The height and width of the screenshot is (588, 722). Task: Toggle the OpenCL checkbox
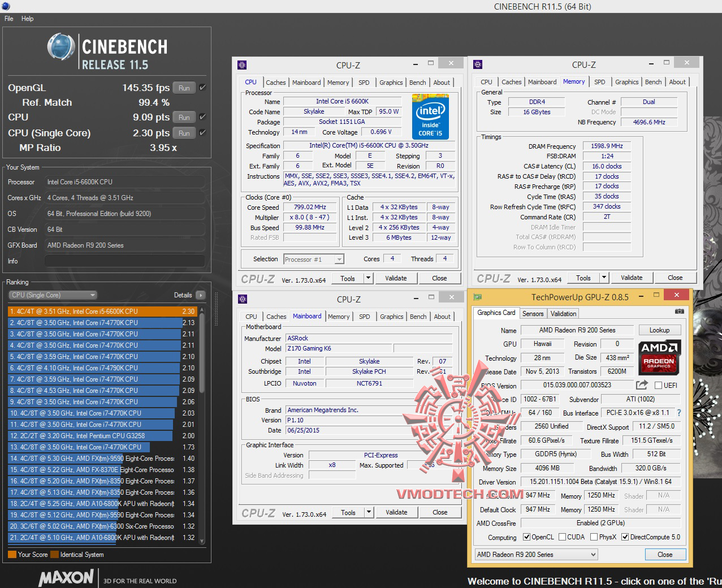(527, 537)
